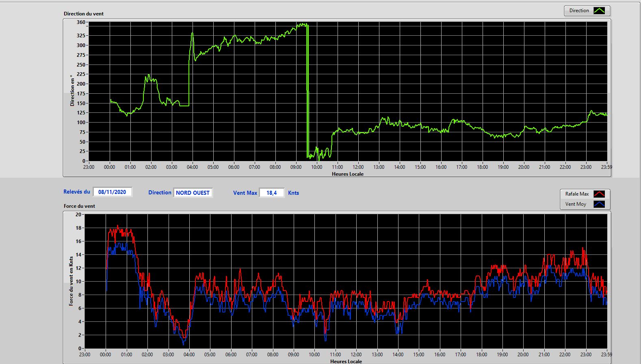Click 23:00 start tick on force chart
The width and height of the screenshot is (641, 364).
click(84, 355)
